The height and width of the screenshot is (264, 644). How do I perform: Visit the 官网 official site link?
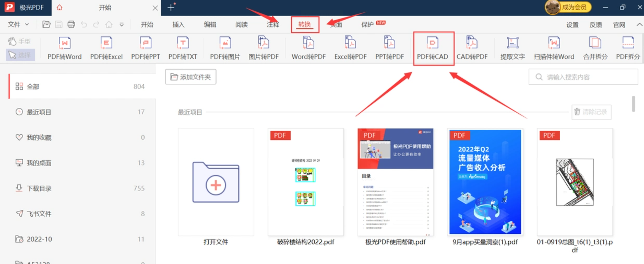[x=619, y=25]
